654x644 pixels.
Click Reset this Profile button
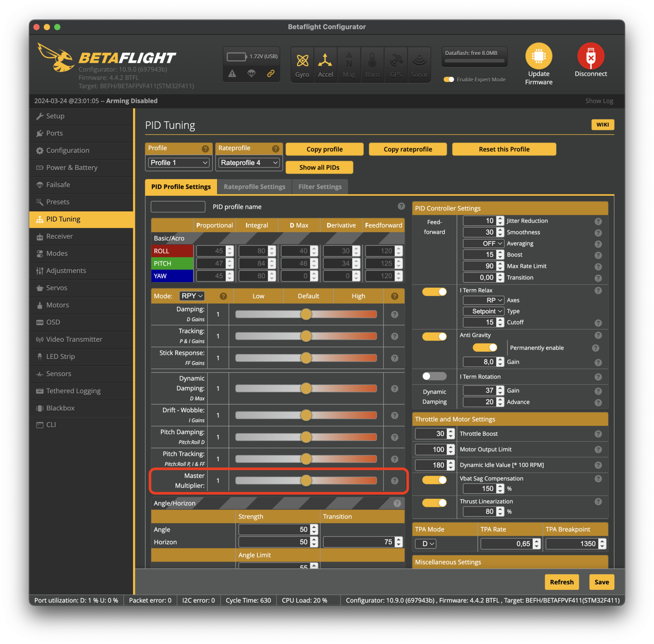[x=504, y=149]
